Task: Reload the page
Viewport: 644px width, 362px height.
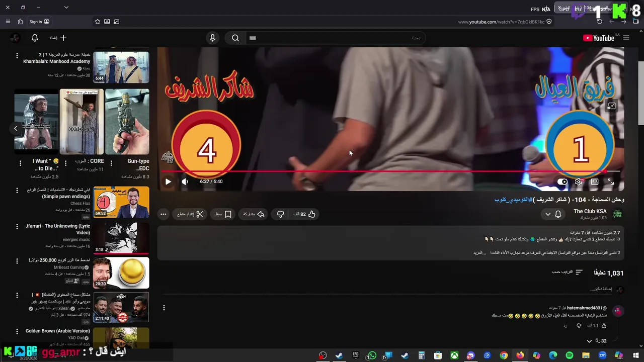Action: point(599,22)
